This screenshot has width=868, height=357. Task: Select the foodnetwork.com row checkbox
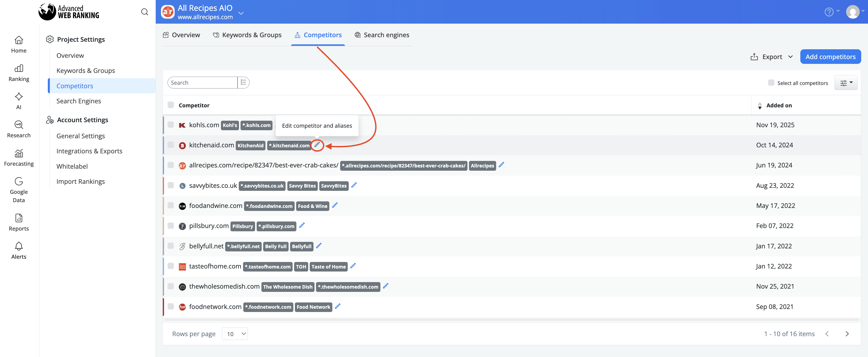pos(171,306)
